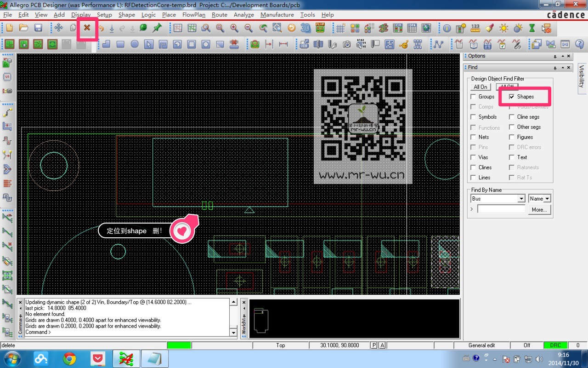Toggle the grid display icon
588x368 pixels.
[340, 28]
